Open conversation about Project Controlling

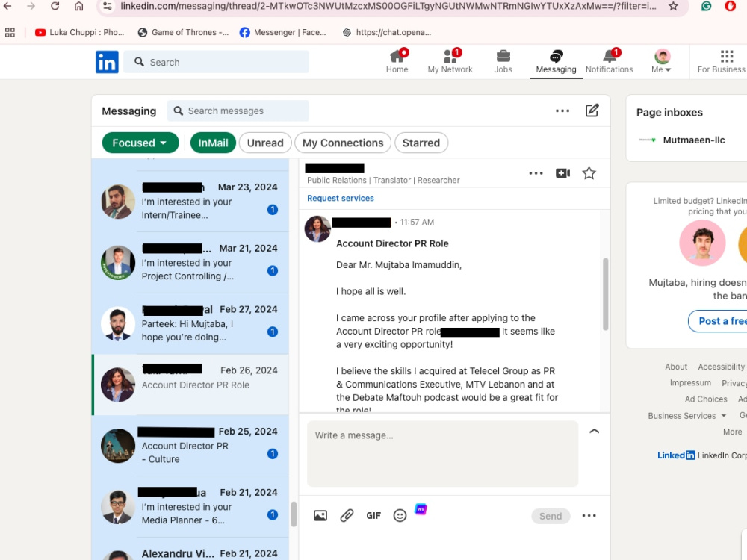190,262
